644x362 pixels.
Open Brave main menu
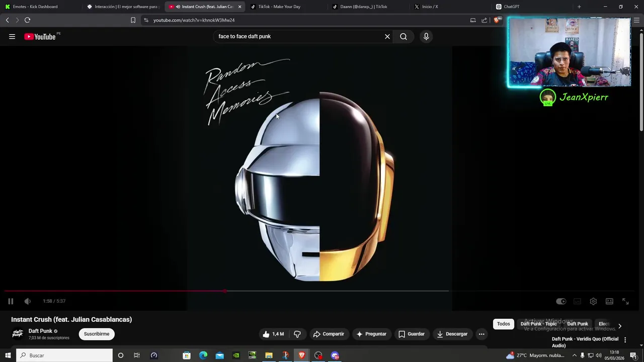pos(636,20)
